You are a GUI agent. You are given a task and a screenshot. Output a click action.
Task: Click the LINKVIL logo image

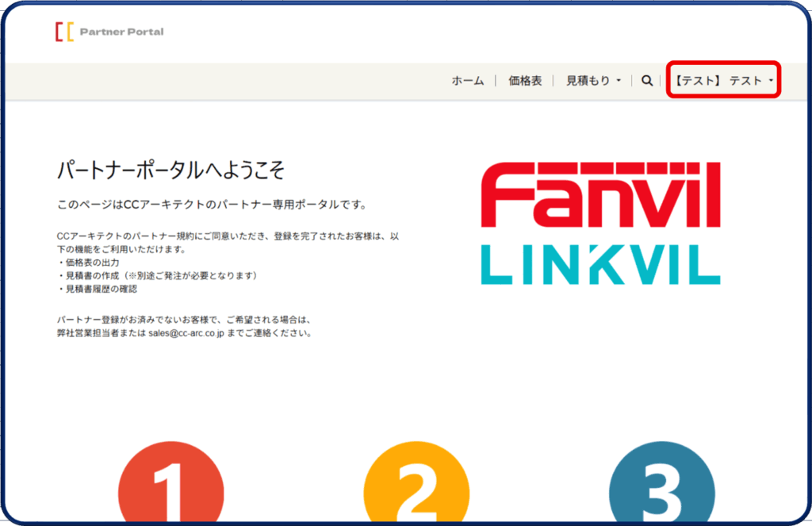pos(601,265)
